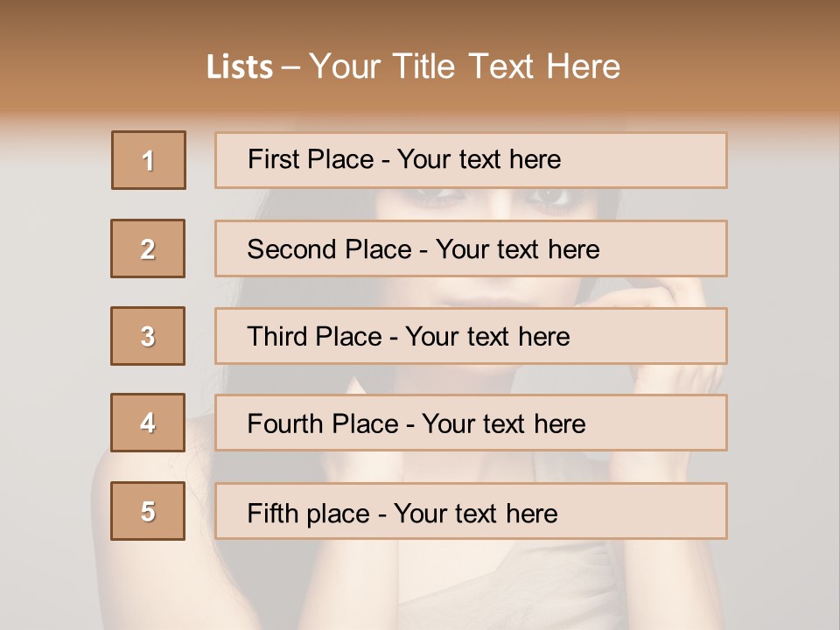The width and height of the screenshot is (840, 630).
Task: Click the number 3 box
Action: 148,336
